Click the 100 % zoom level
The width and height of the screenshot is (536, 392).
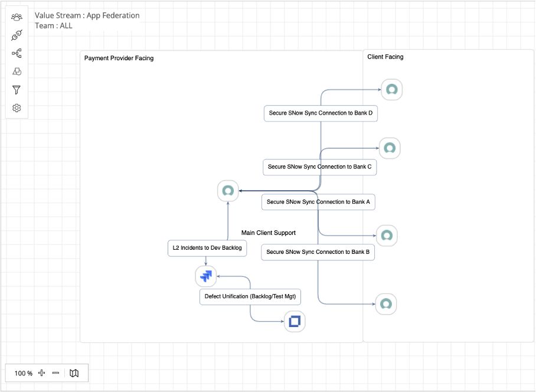click(x=23, y=373)
